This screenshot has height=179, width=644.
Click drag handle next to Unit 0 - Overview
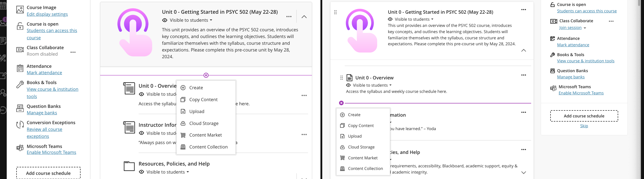pos(342,78)
